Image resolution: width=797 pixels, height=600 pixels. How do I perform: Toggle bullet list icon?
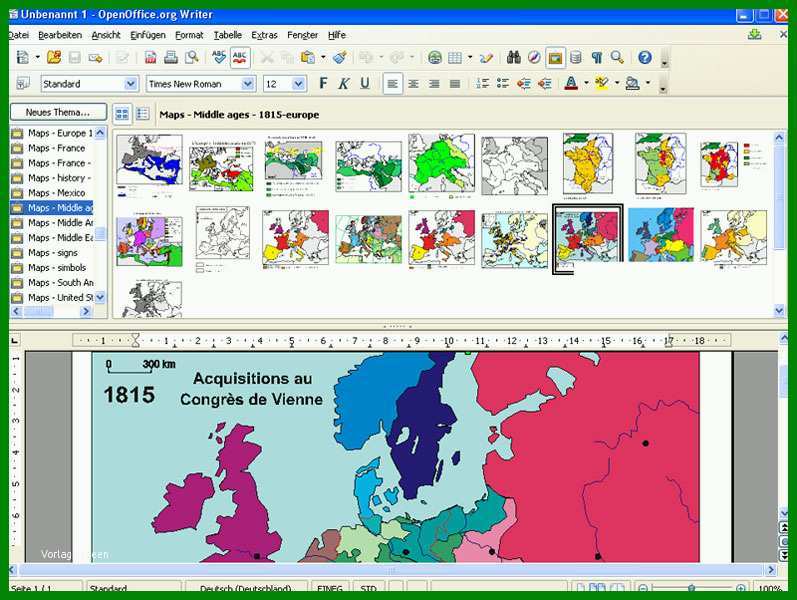503,83
